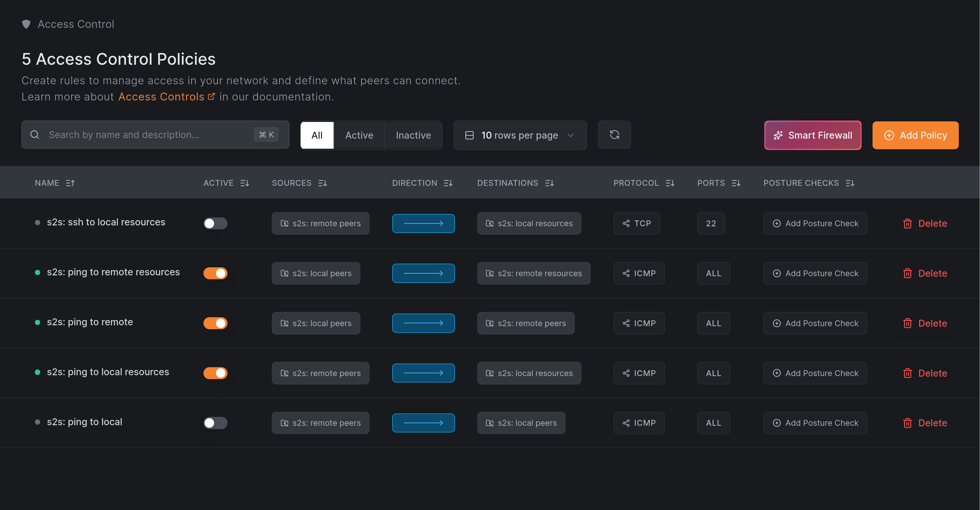
Task: Click trash icon for ssh to local resources
Action: pyautogui.click(x=907, y=224)
